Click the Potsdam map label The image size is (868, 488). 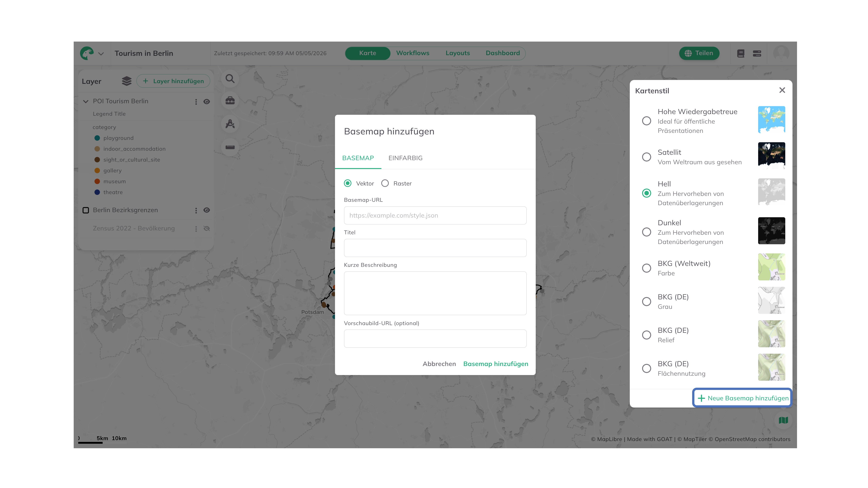[312, 312]
